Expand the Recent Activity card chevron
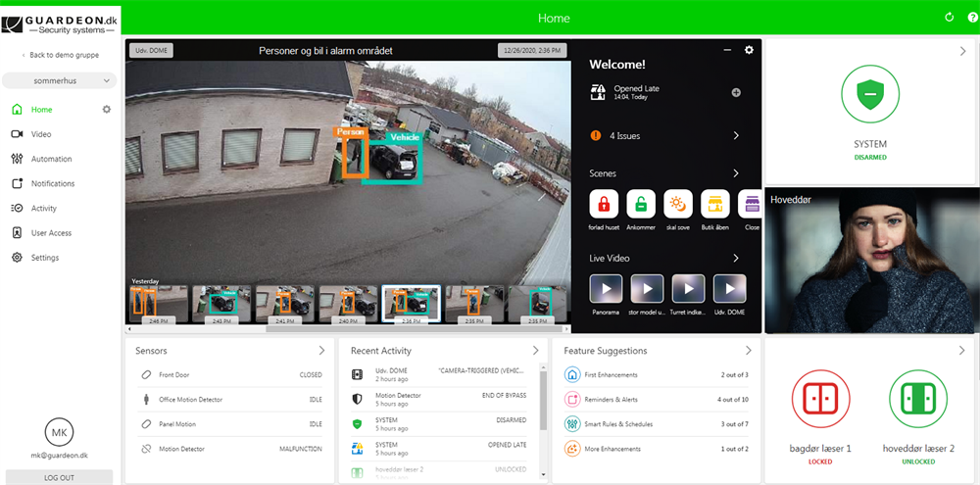This screenshot has height=485, width=980. click(x=536, y=350)
